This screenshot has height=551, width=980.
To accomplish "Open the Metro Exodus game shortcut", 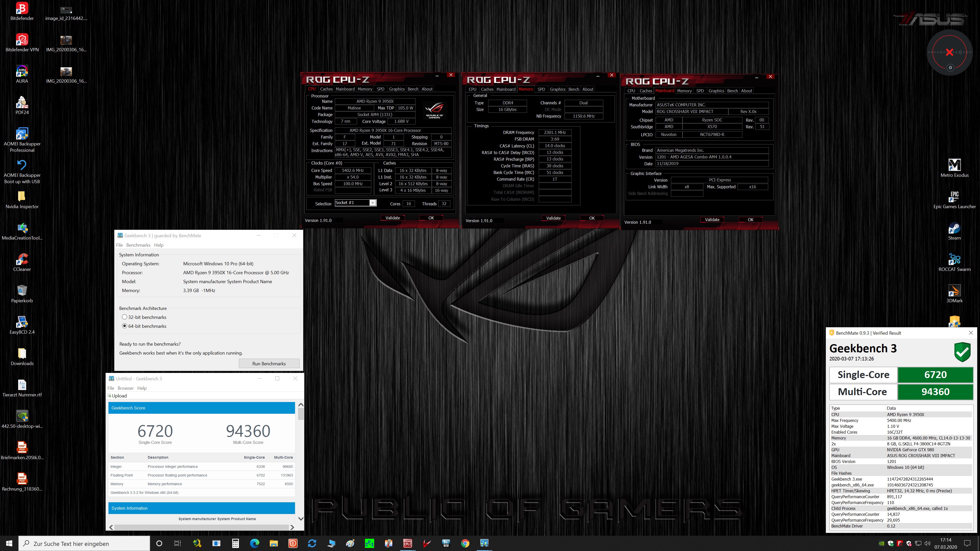I will (x=954, y=165).
